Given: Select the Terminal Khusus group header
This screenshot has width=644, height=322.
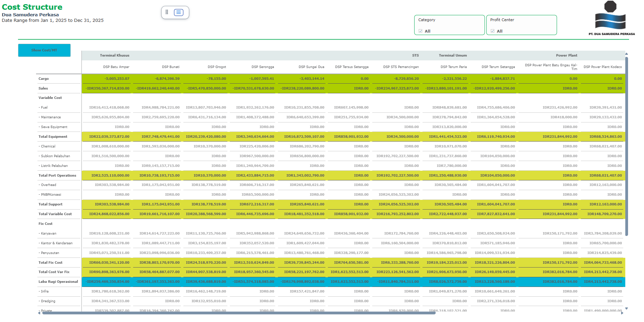Looking at the screenshot, I should [x=115, y=56].
